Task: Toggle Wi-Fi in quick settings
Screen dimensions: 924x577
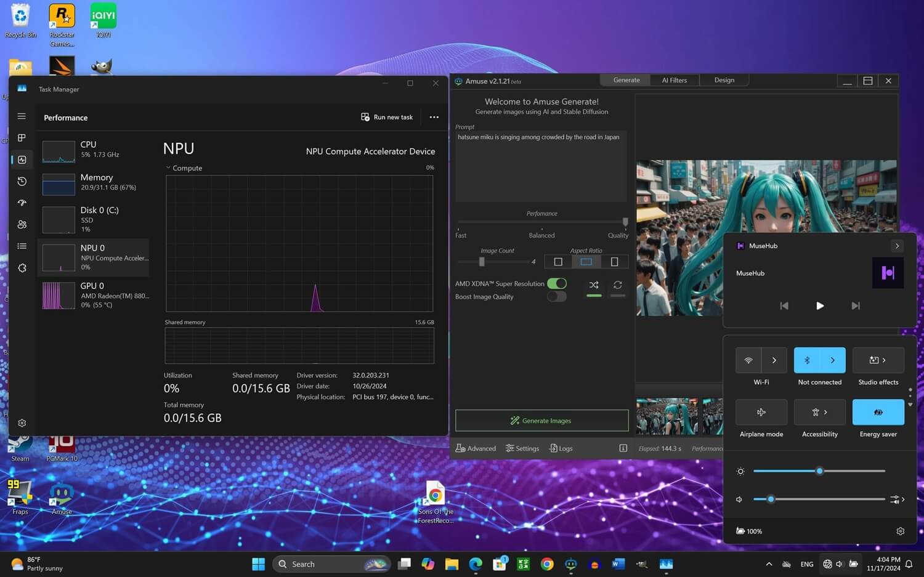Action: point(748,360)
